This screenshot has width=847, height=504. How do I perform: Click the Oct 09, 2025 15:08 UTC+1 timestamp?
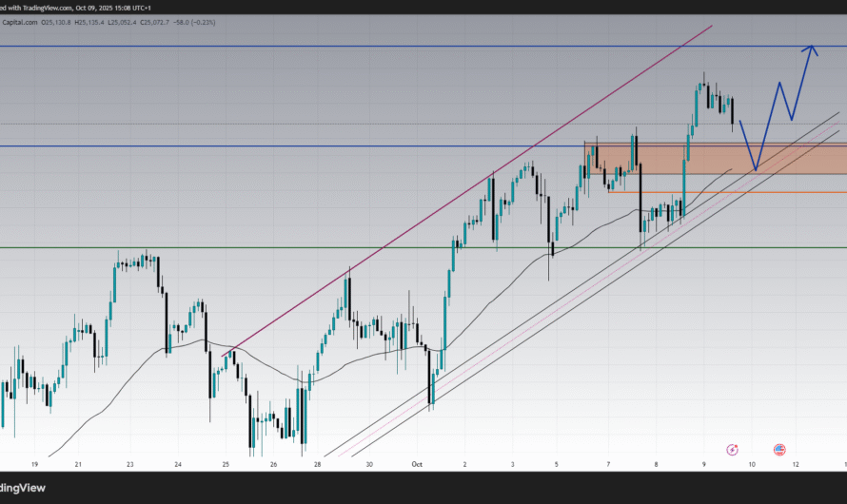(113, 9)
